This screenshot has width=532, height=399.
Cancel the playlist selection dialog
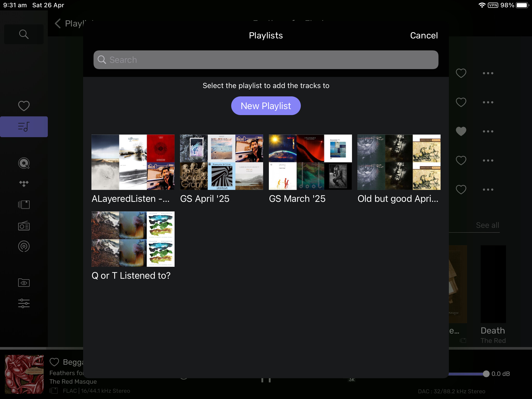[424, 35]
